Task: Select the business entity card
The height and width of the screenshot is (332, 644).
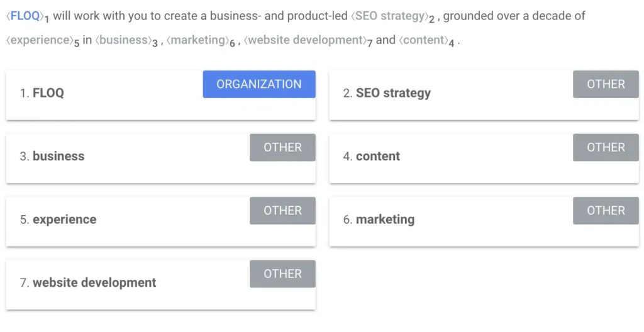Action: [x=160, y=158]
